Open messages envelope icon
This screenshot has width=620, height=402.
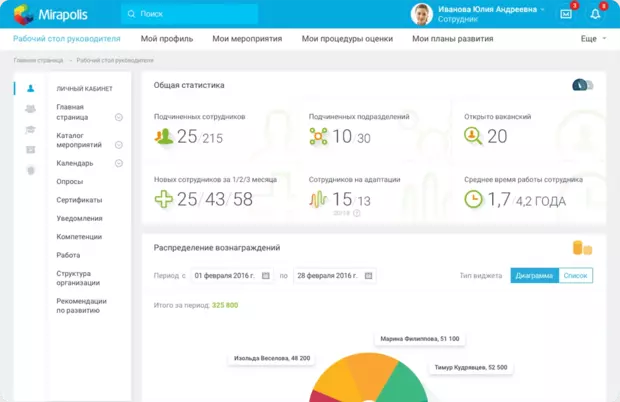tap(566, 14)
